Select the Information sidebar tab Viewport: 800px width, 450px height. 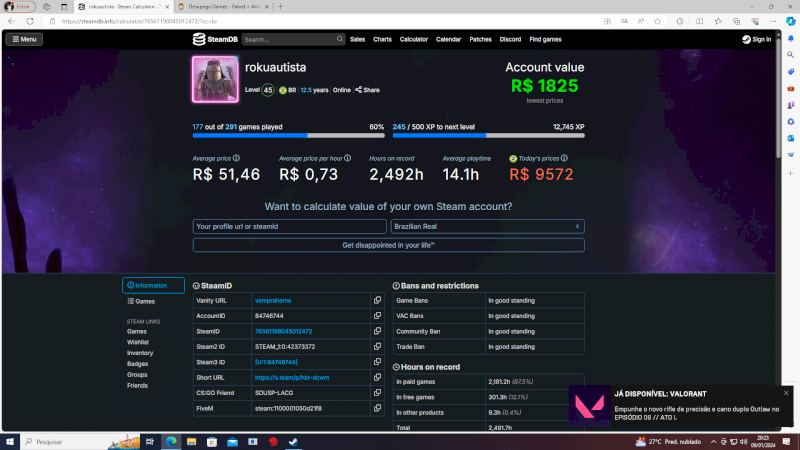point(153,286)
